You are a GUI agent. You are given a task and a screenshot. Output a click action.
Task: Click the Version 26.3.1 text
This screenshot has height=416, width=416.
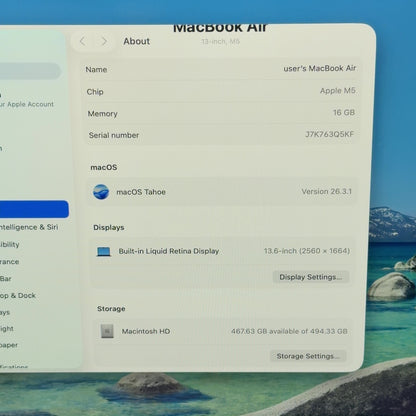pyautogui.click(x=326, y=192)
